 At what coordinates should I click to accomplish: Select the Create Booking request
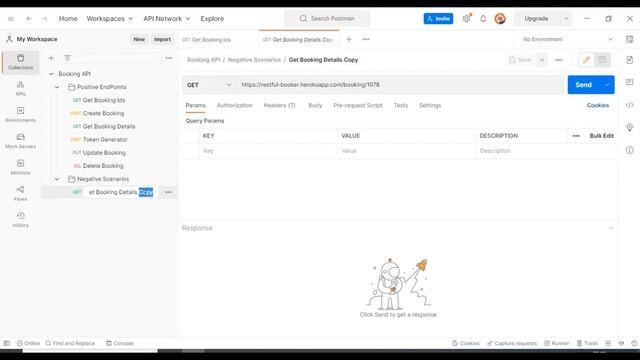pos(103,113)
